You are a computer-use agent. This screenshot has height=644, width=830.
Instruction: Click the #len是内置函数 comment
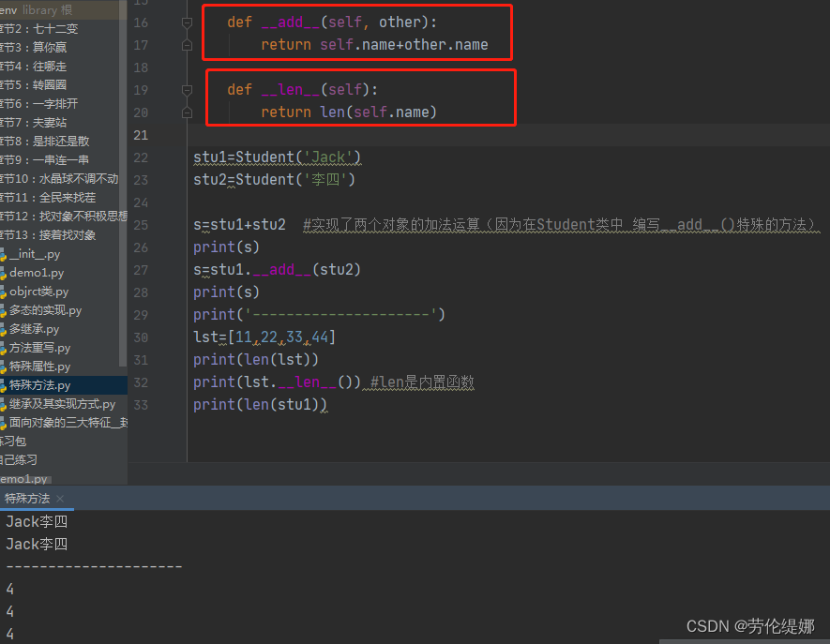coord(422,382)
